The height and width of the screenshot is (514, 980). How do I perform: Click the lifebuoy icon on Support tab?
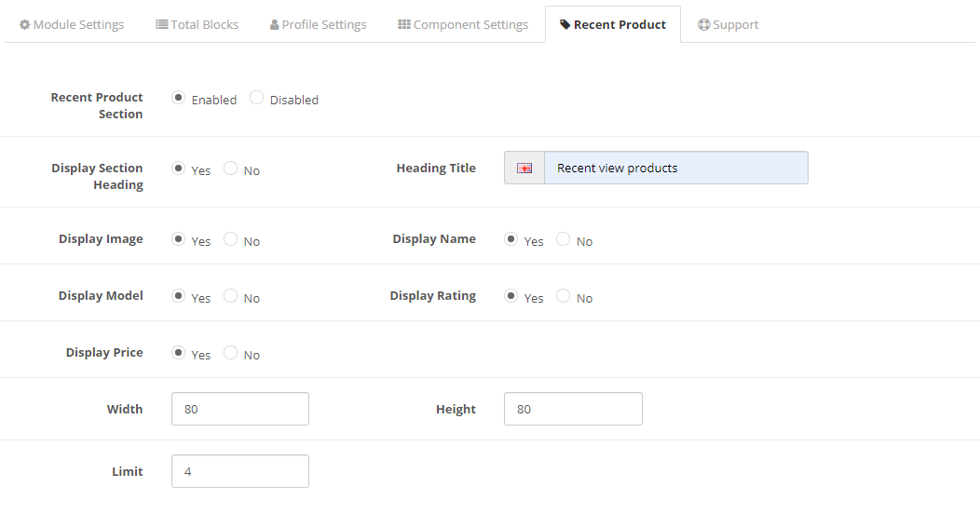704,25
